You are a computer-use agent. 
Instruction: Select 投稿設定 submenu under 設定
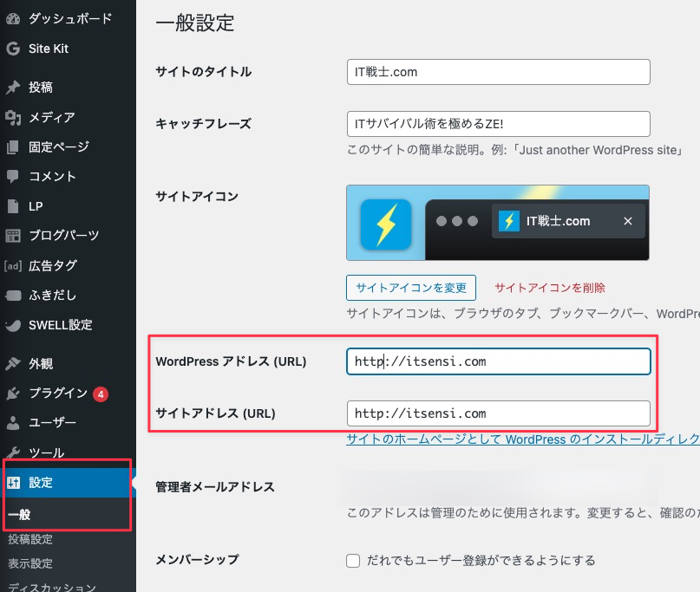(x=30, y=539)
